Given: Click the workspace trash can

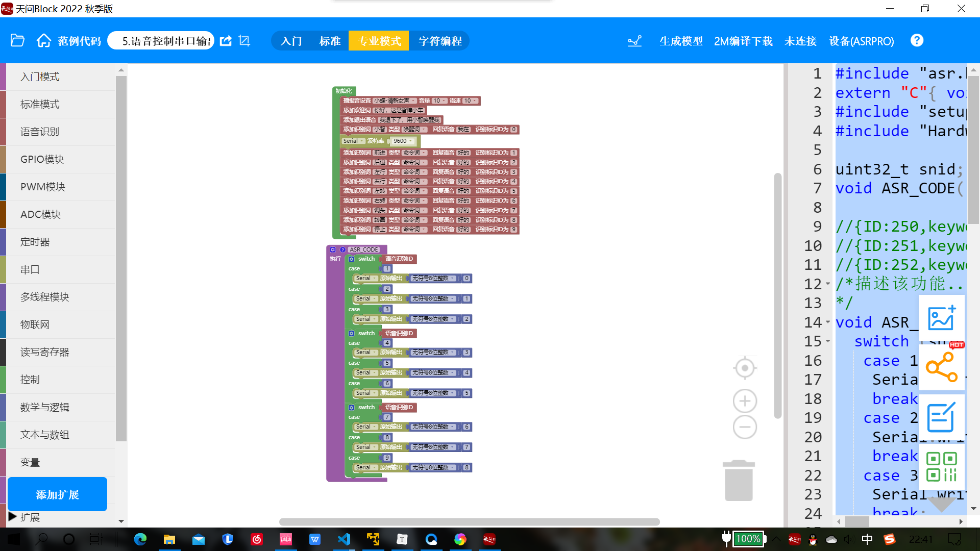Looking at the screenshot, I should (x=739, y=481).
